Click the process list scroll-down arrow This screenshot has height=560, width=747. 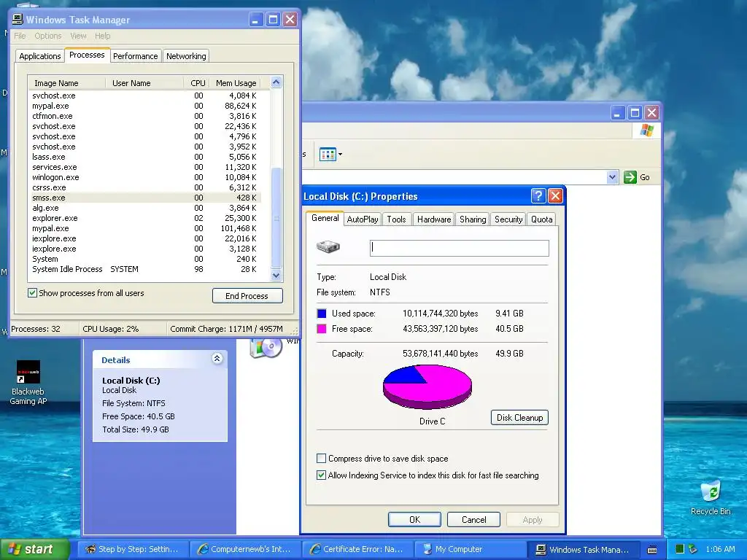click(276, 275)
